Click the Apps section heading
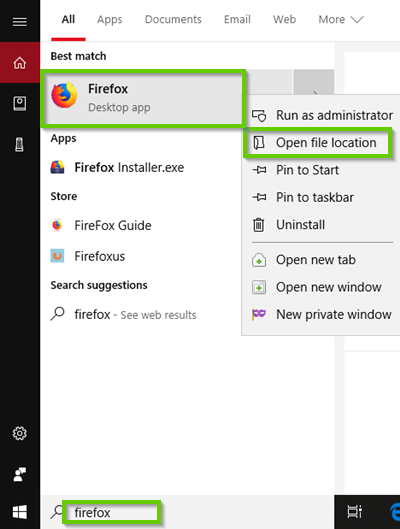Screen dimensions: 400x529 pos(63,138)
